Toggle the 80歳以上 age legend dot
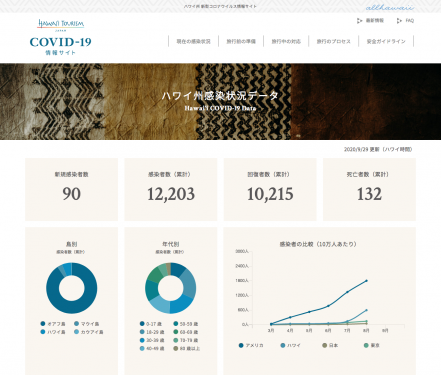Screen dimensions: 441x375 click(x=176, y=348)
